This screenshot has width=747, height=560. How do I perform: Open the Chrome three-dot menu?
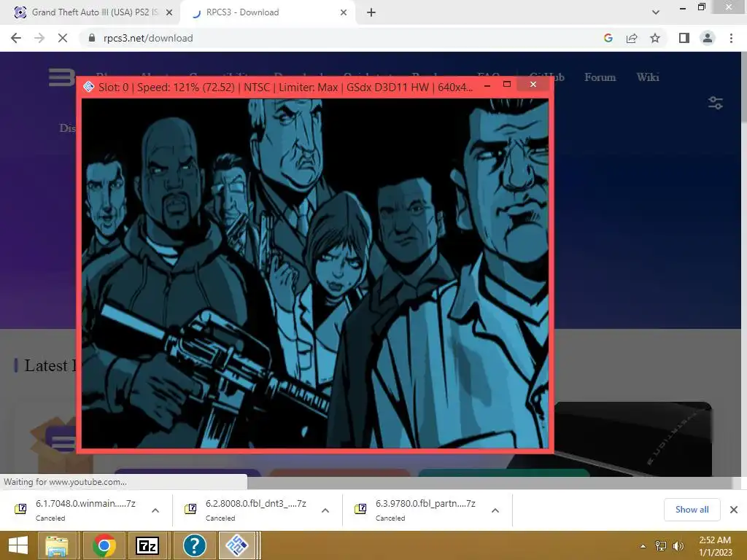pyautogui.click(x=731, y=38)
